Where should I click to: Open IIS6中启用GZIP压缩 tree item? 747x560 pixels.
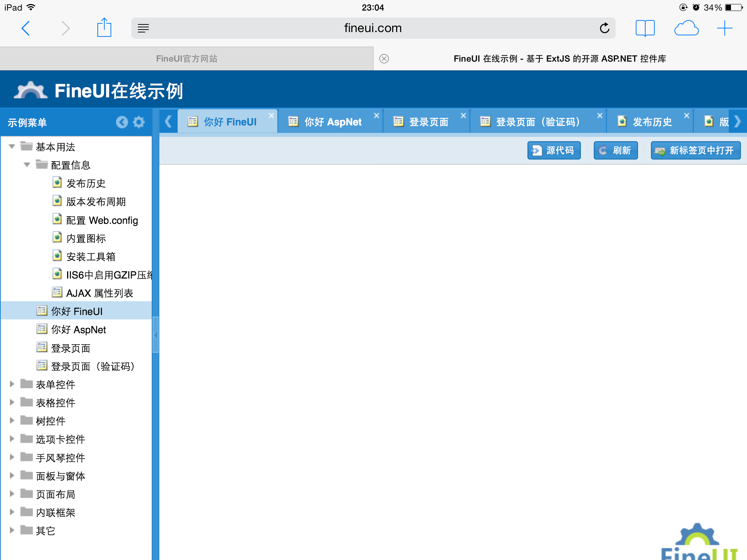76,275
